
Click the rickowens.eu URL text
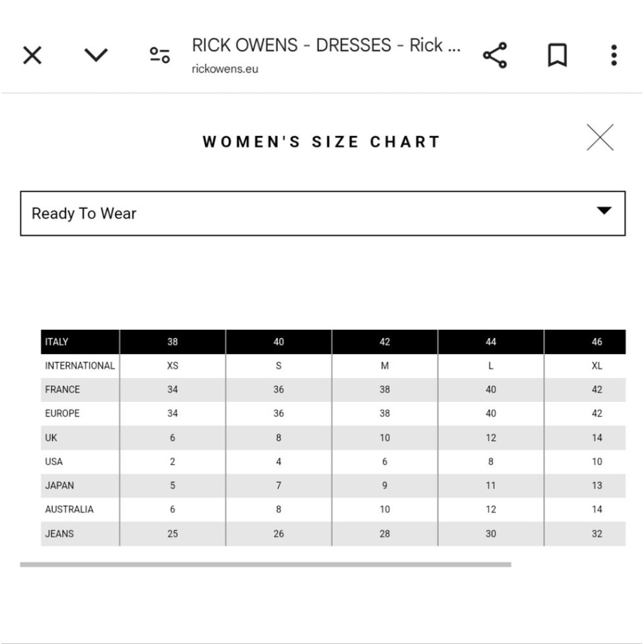click(225, 69)
